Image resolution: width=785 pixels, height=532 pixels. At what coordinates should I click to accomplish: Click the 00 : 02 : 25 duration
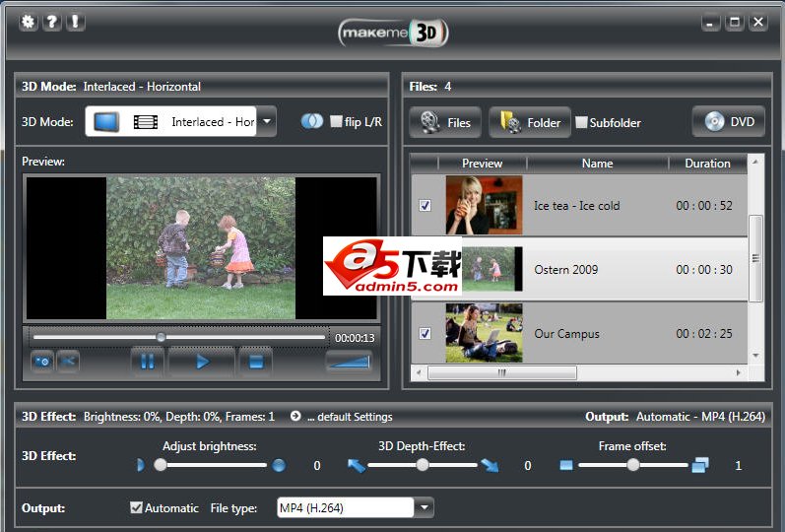point(704,334)
